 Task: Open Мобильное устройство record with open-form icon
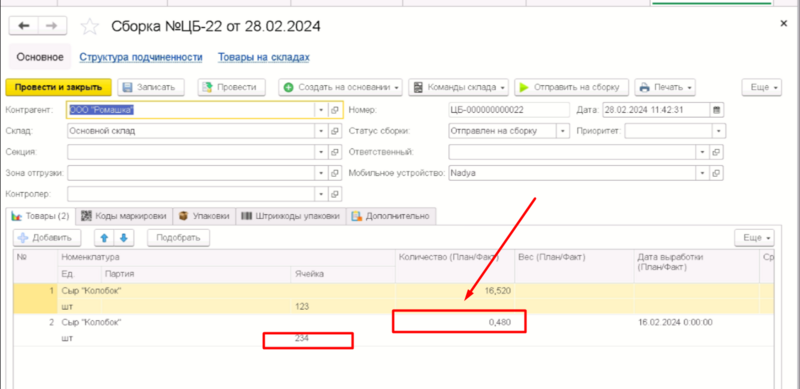tap(716, 173)
